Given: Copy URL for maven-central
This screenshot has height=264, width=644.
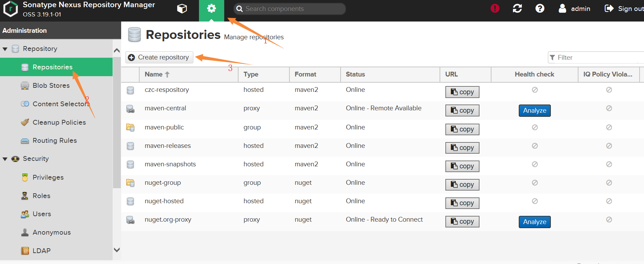Looking at the screenshot, I should point(462,110).
